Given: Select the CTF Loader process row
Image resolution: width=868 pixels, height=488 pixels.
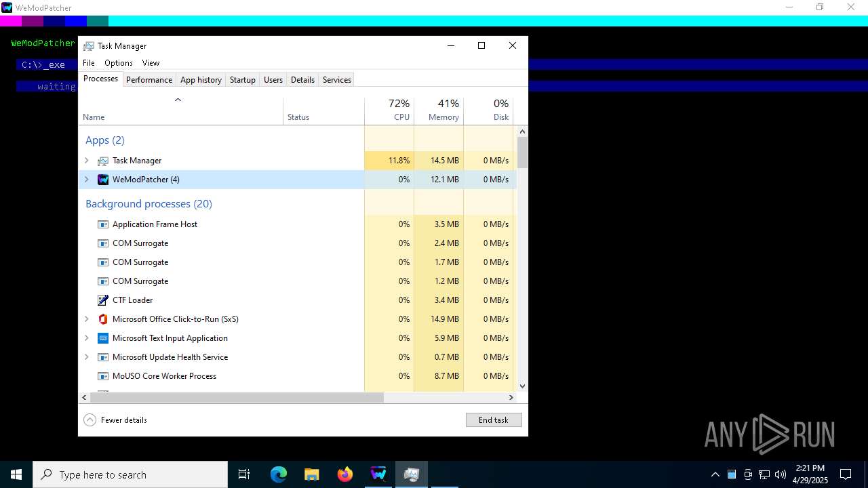Looking at the screenshot, I should tap(298, 300).
